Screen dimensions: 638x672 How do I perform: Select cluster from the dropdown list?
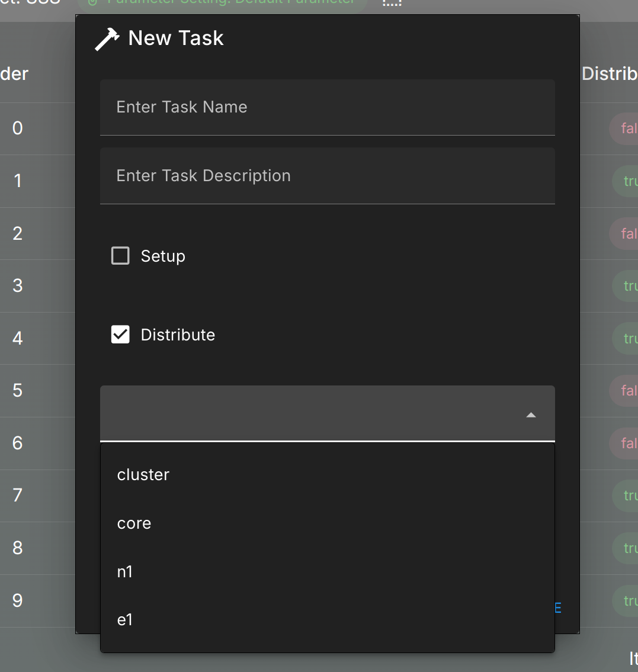328,474
